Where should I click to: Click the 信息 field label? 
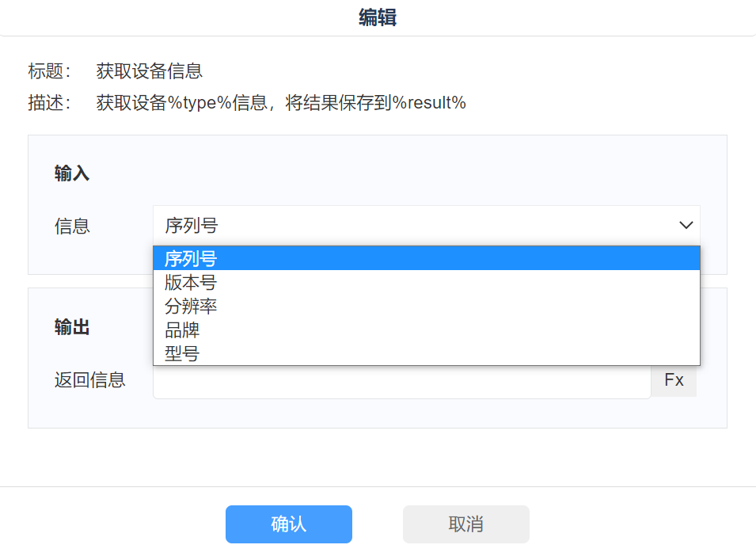tap(72, 227)
